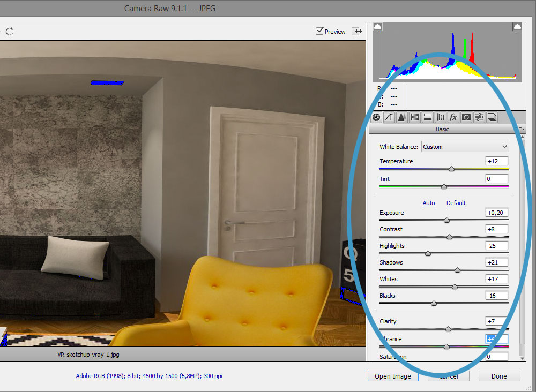This screenshot has height=392, width=536.
Task: Switch to the Detail panel tab
Action: [x=401, y=117]
